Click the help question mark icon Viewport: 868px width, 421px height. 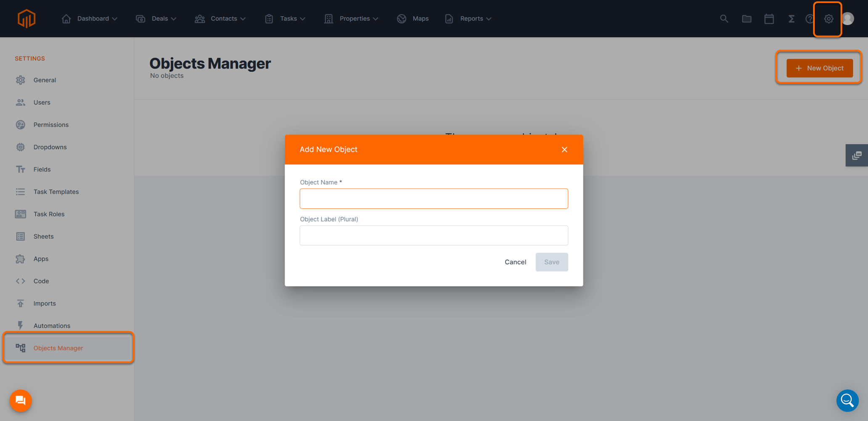click(809, 18)
